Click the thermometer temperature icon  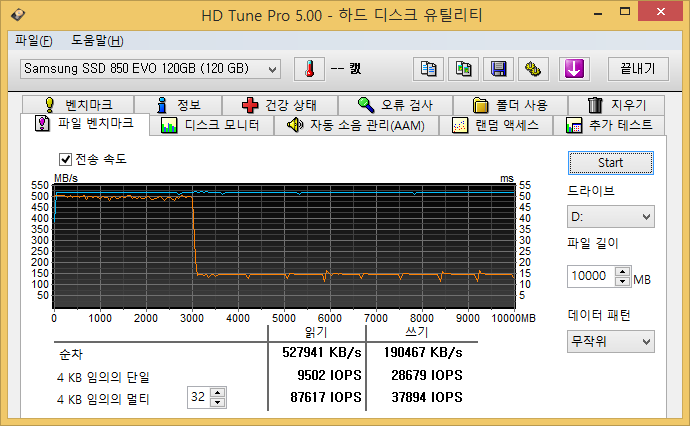pos(310,69)
